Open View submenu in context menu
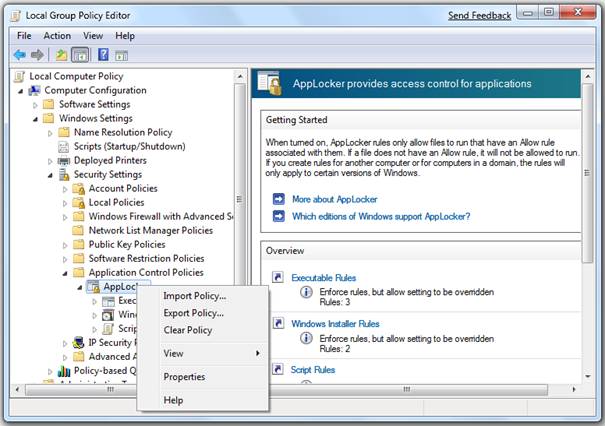This screenshot has width=605, height=426. (203, 353)
